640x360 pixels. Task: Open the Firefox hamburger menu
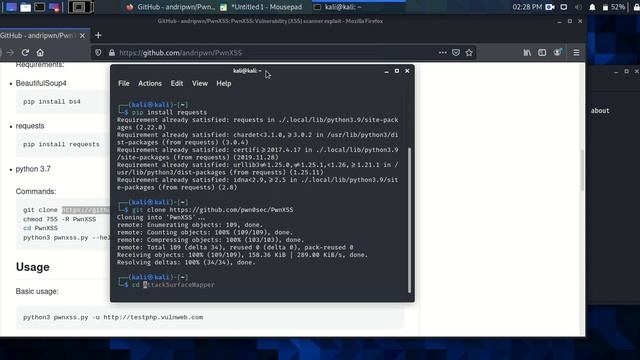click(576, 52)
